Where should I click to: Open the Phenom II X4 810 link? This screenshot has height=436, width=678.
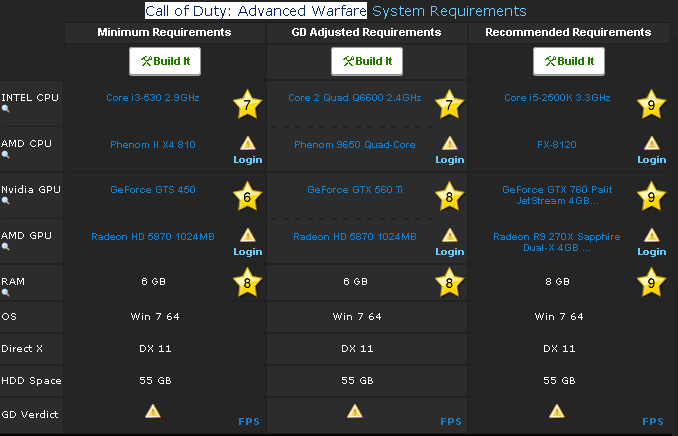[153, 144]
